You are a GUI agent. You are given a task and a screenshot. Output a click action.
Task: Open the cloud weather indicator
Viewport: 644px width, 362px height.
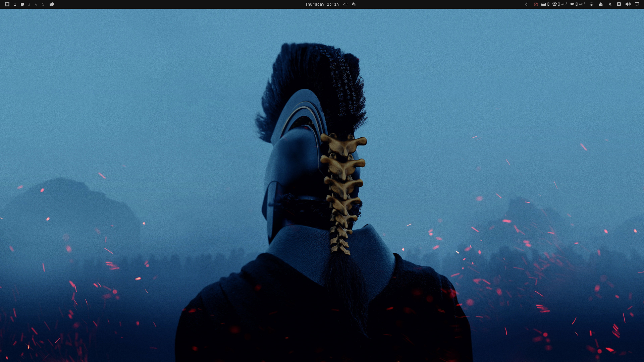pos(345,4)
